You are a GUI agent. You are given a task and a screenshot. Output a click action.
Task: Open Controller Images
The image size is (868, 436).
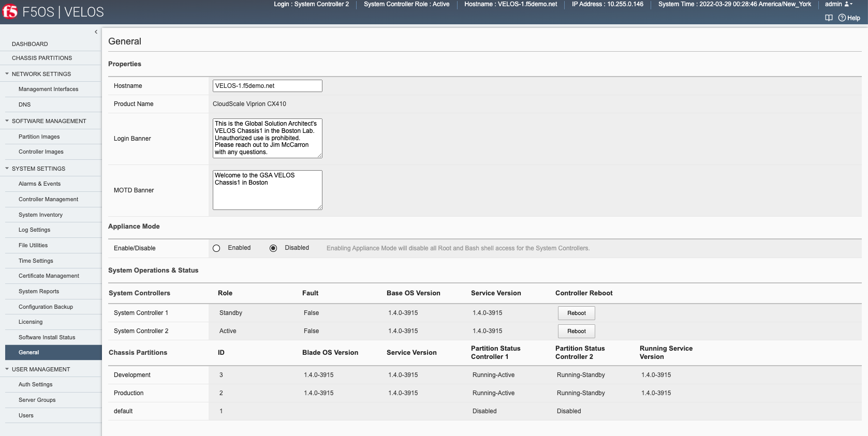41,152
